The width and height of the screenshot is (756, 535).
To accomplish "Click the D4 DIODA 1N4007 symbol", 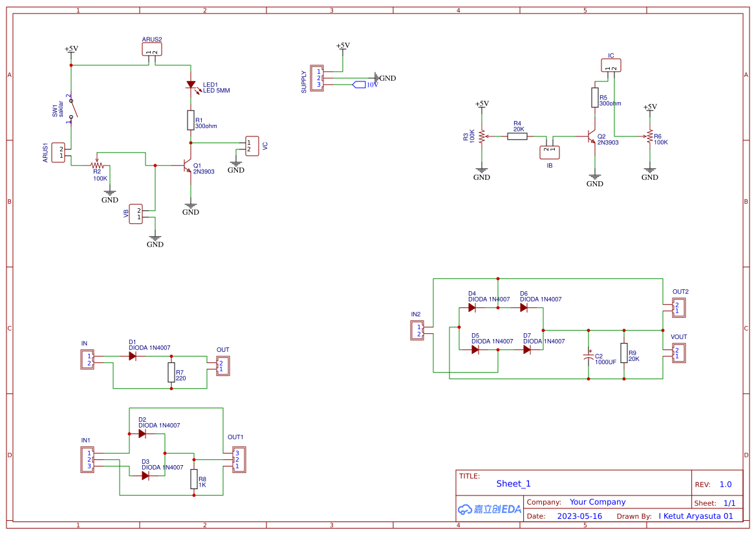I will (x=473, y=307).
